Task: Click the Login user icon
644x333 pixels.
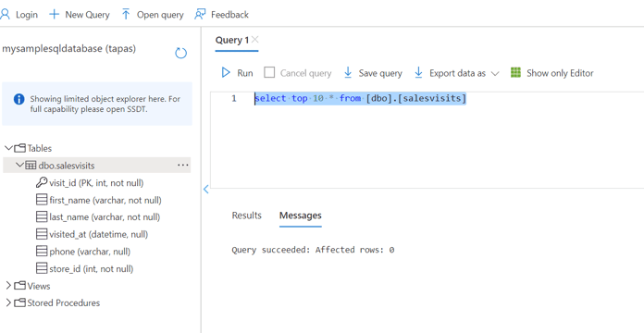Action: pos(5,15)
